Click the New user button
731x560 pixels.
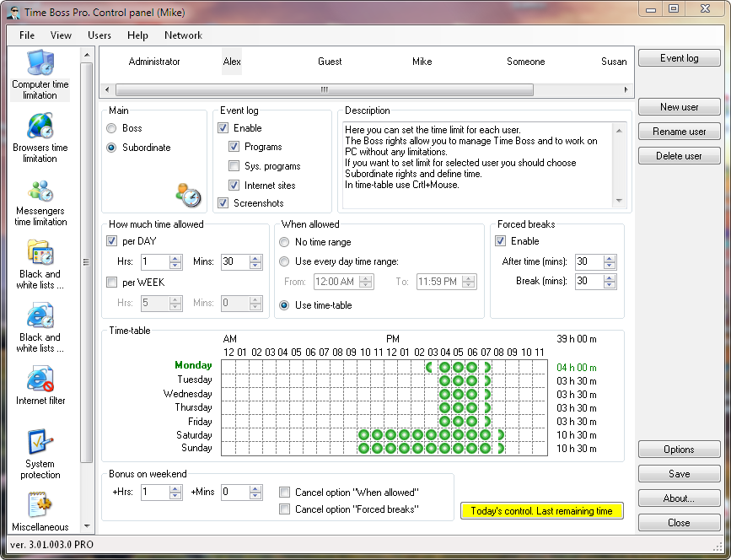(x=680, y=107)
